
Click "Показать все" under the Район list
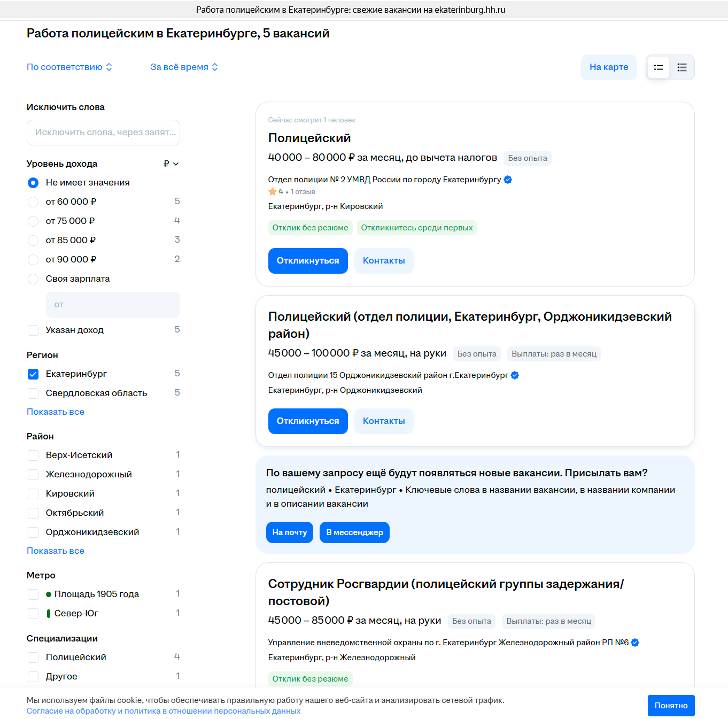56,551
